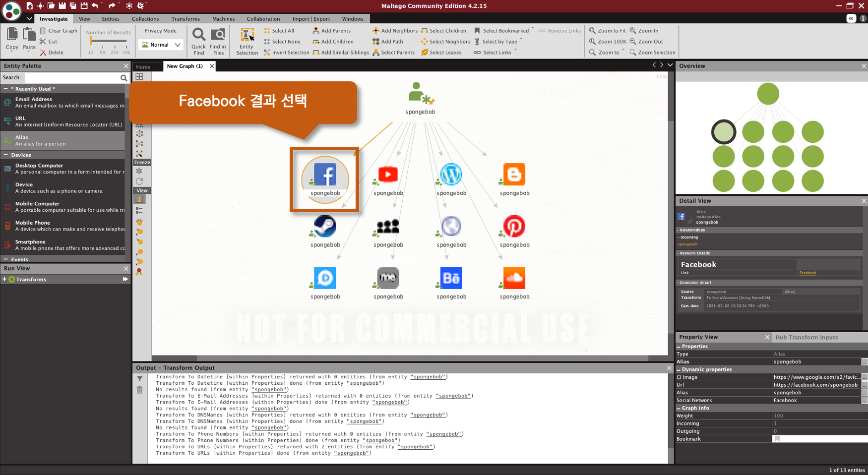This screenshot has height=475, width=868.
Task: Click the filter icon in Output panel
Action: (139, 379)
